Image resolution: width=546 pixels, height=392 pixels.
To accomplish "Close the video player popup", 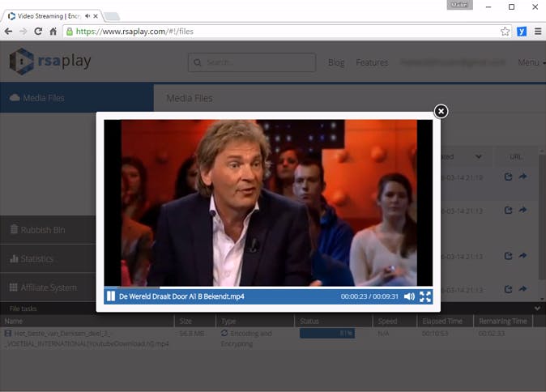I will pyautogui.click(x=441, y=112).
